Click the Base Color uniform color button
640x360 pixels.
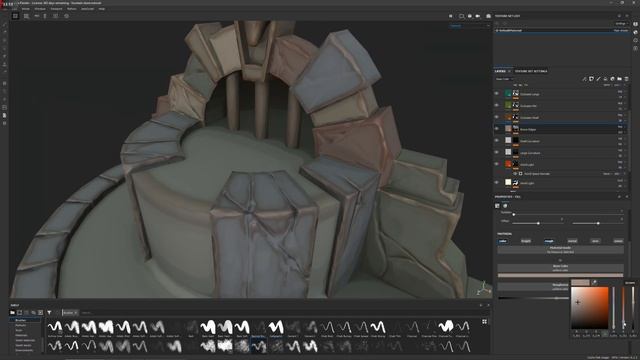560,268
